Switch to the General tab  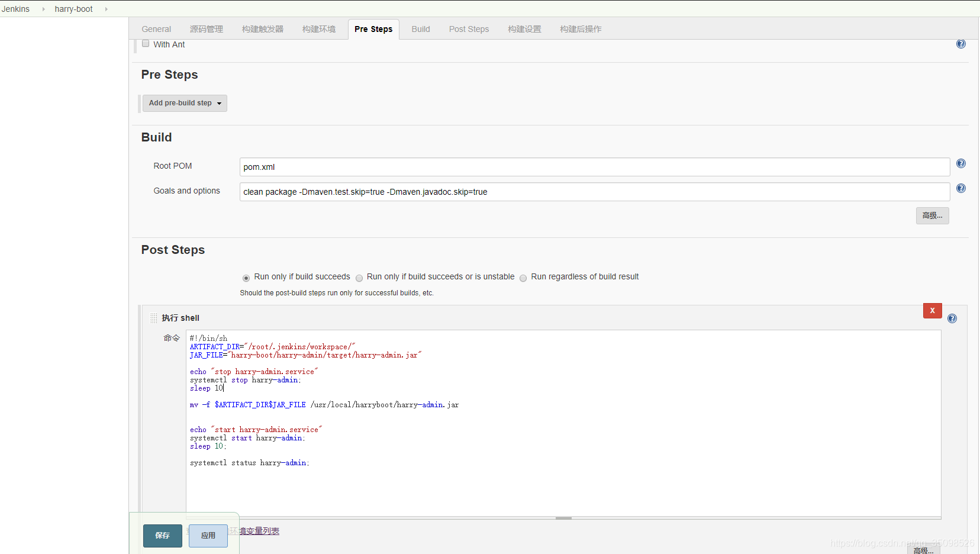156,29
